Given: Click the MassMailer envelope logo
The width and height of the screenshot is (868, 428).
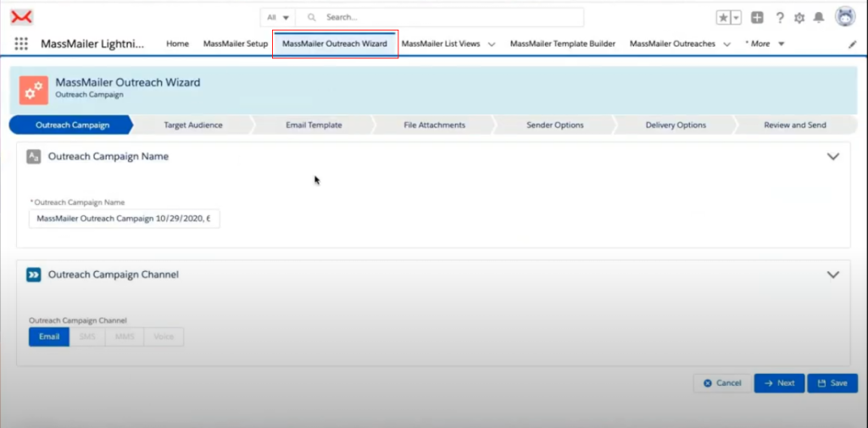Looking at the screenshot, I should [21, 17].
